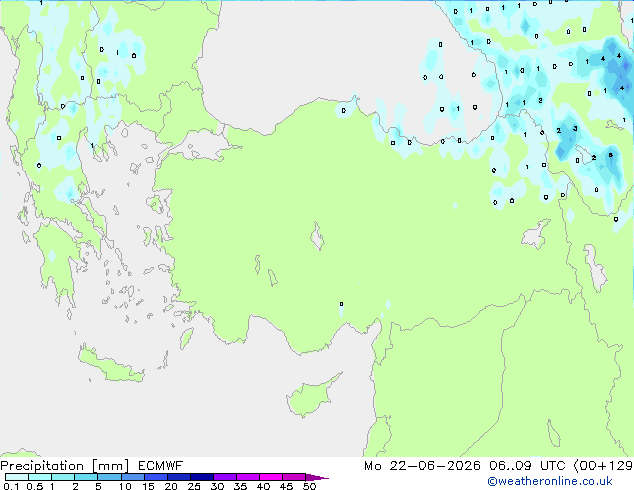Click the Sea of Marmara

click(x=201, y=145)
